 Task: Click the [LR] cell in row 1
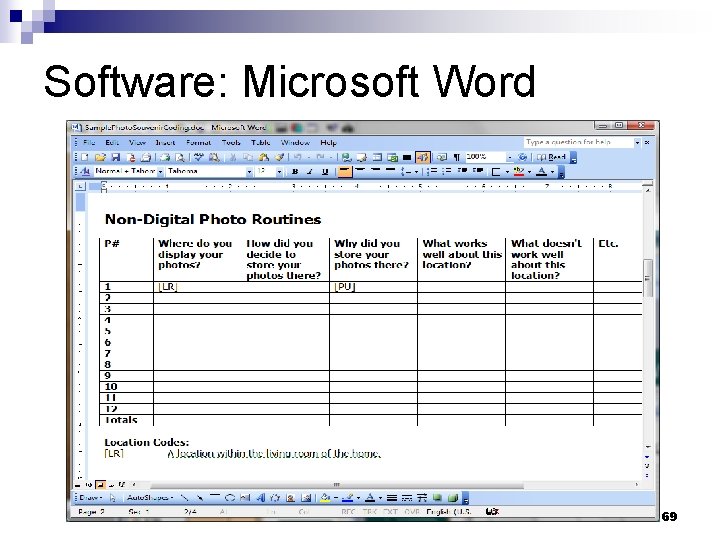(x=168, y=287)
